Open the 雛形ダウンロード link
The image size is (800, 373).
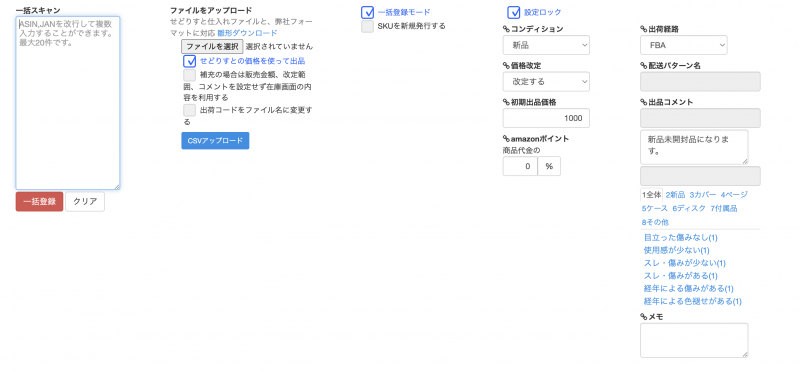pyautogui.click(x=247, y=33)
